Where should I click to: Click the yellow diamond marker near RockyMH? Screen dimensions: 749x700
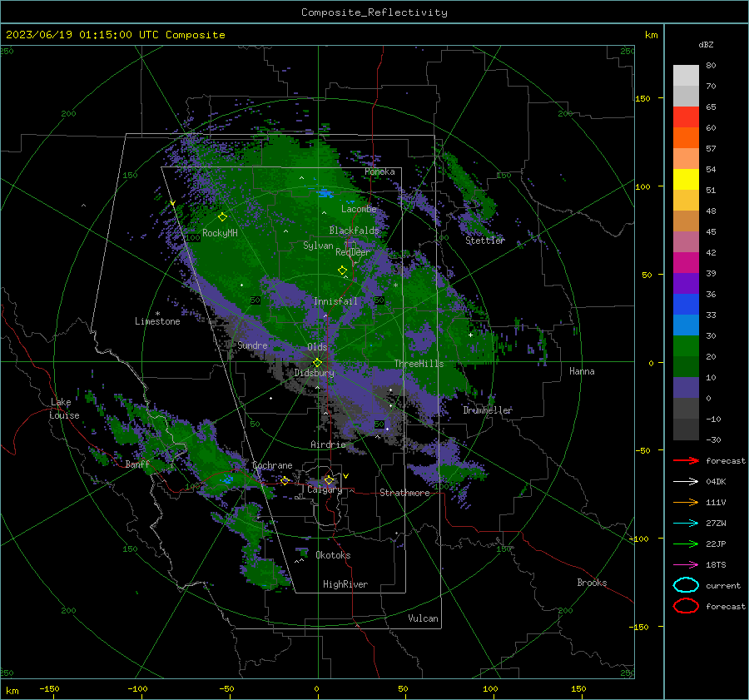point(222,217)
